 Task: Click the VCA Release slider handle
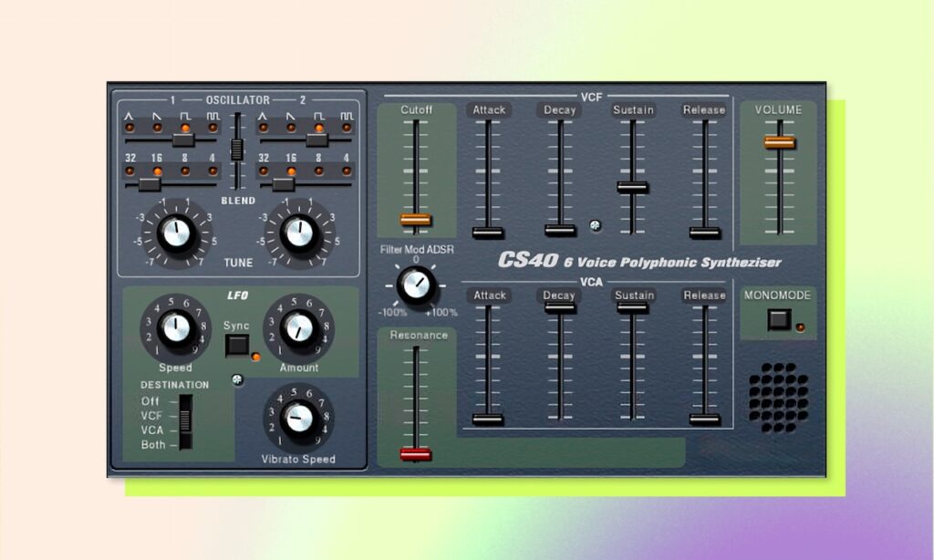coord(705,419)
